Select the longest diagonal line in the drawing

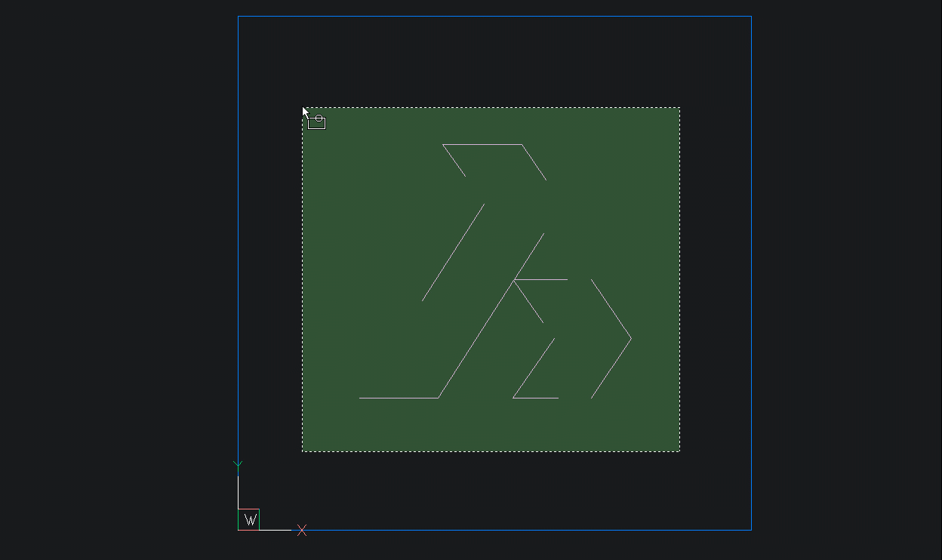(491, 315)
